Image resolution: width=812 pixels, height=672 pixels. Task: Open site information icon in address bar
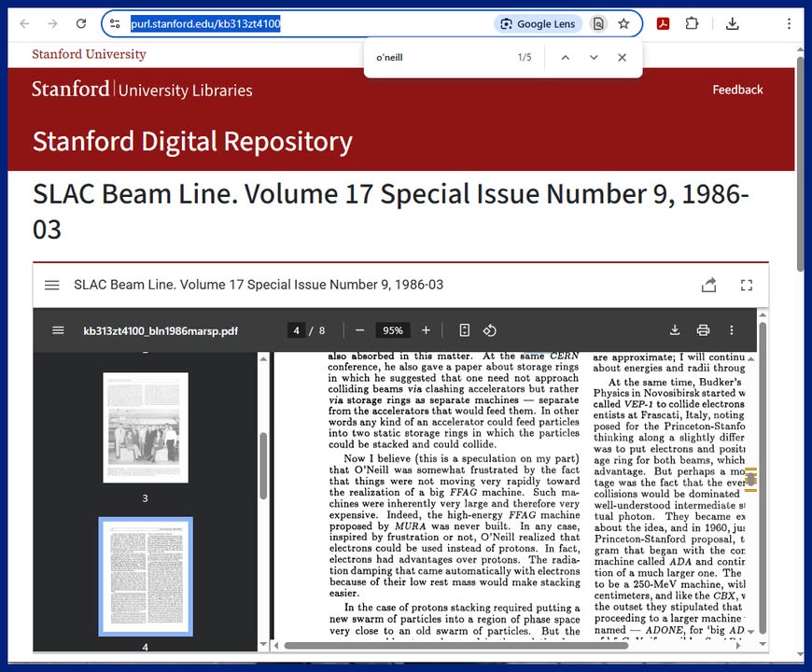click(115, 24)
